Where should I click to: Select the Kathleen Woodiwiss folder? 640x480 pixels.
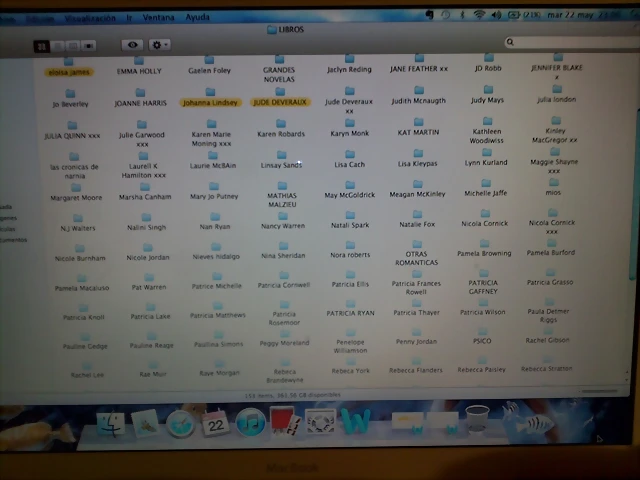tap(487, 131)
